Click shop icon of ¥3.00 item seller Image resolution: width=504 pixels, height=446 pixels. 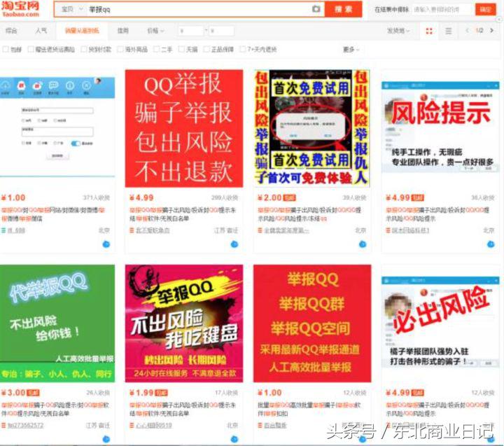3,426
